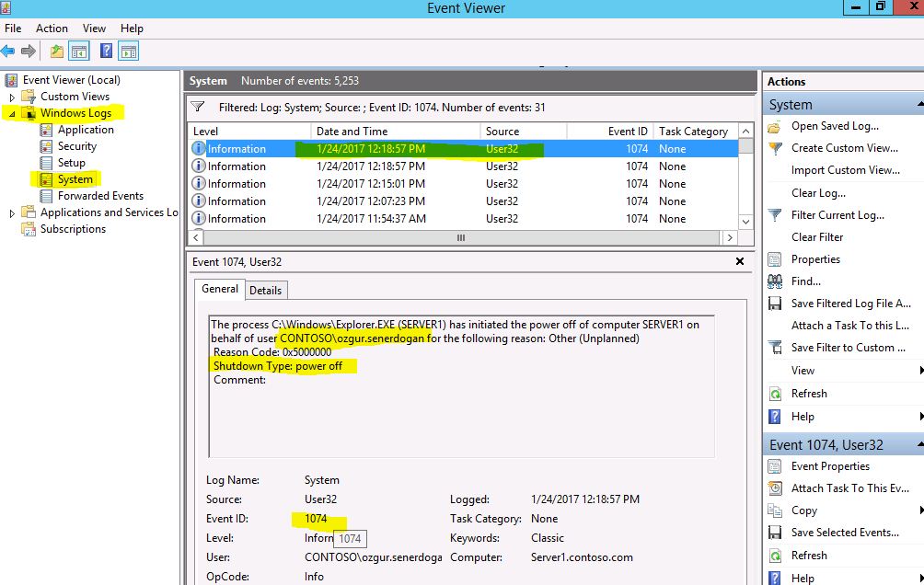The image size is (924, 585).
Task: Click the horizontal scrollbar right arrow
Action: click(x=730, y=238)
